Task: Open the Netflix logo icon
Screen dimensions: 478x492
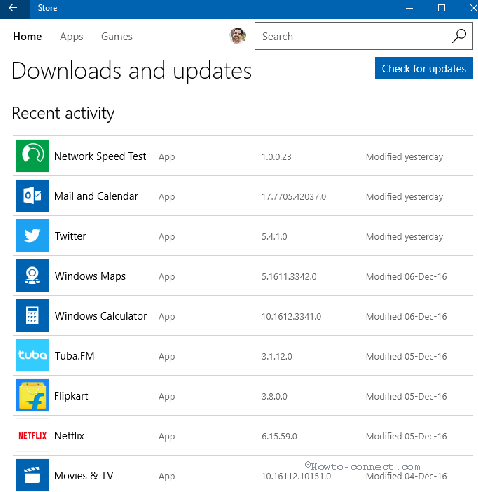Action: 32,435
